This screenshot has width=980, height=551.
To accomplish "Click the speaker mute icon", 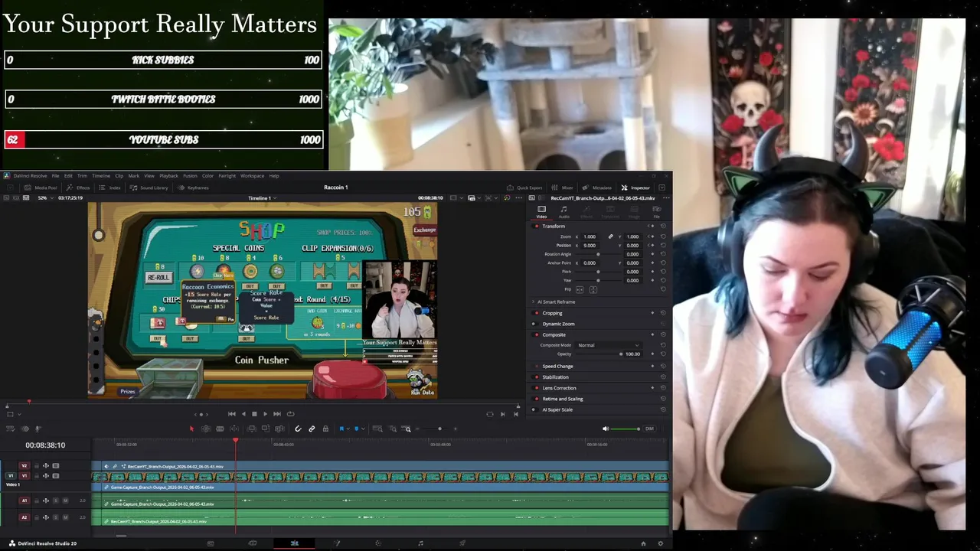I will click(x=605, y=429).
